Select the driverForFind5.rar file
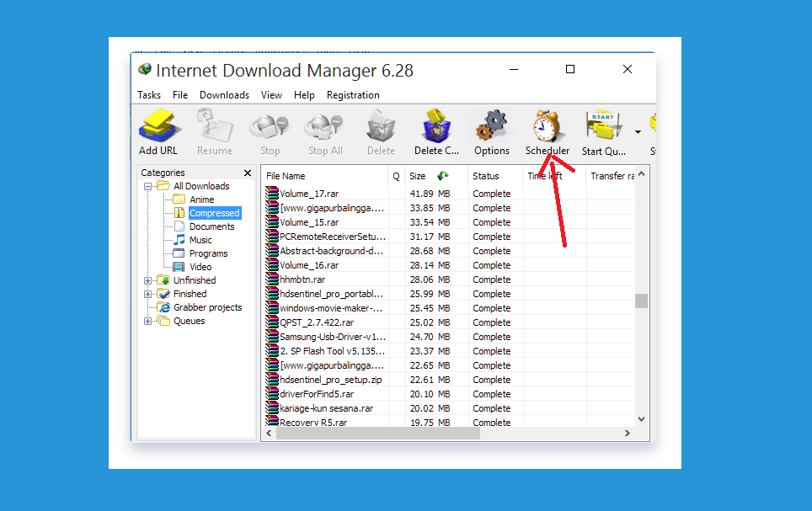This screenshot has height=511, width=812. point(317,394)
